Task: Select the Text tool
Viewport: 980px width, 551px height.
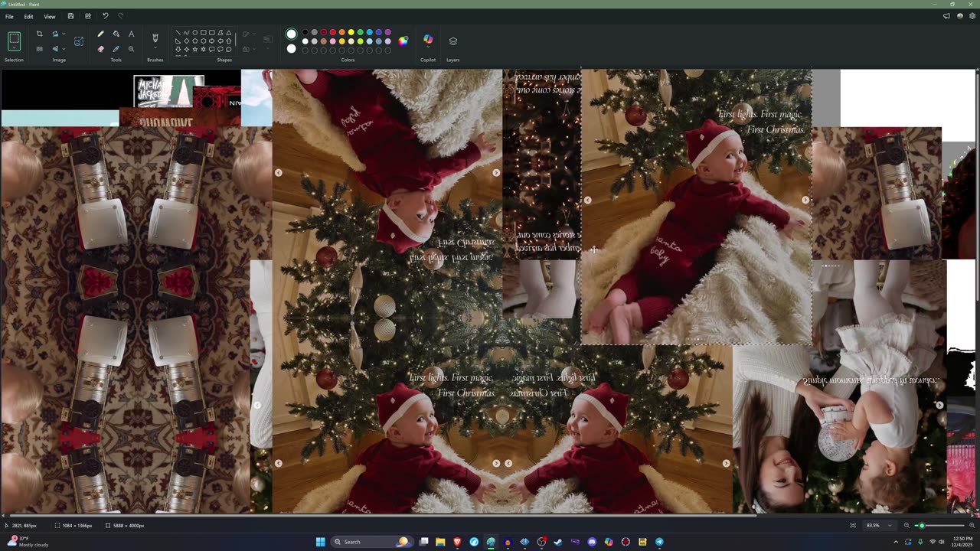Action: pos(131,34)
